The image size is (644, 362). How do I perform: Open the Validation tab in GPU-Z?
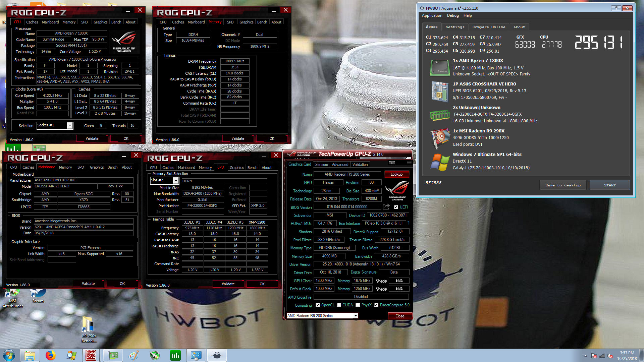(360, 165)
